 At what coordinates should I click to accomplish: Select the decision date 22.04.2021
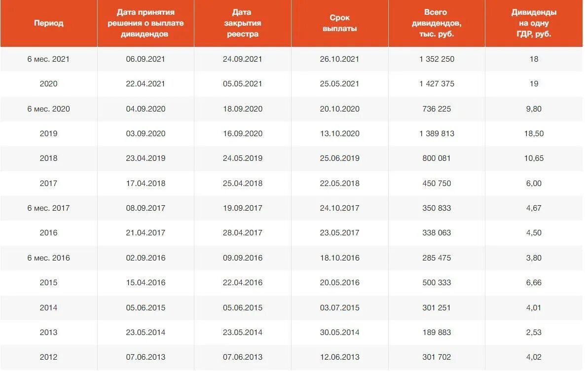point(146,84)
